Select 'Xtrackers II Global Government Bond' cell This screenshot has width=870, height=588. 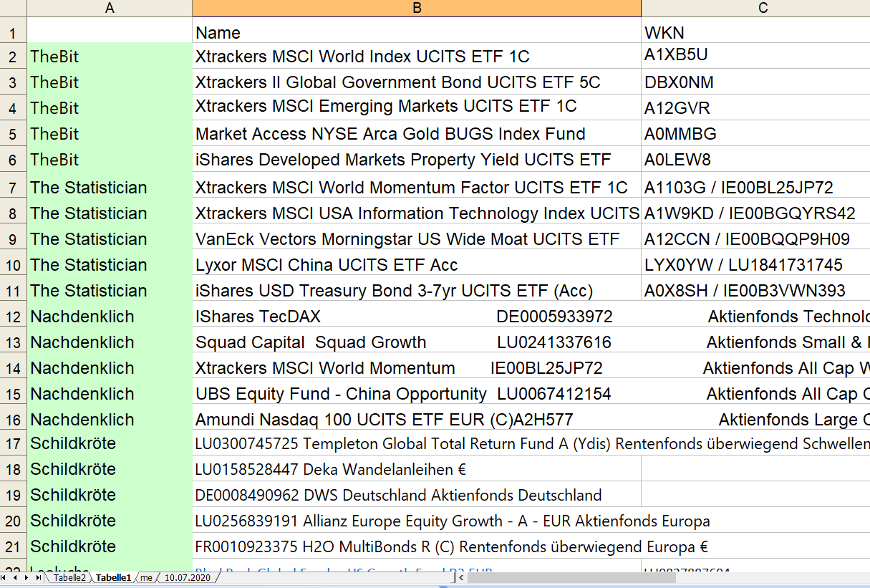tap(417, 82)
